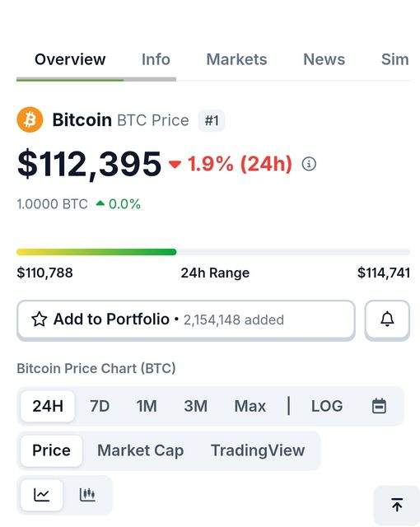Viewport: 420px width, 527px height.
Task: Open the calendar date range icon
Action: [x=379, y=406]
